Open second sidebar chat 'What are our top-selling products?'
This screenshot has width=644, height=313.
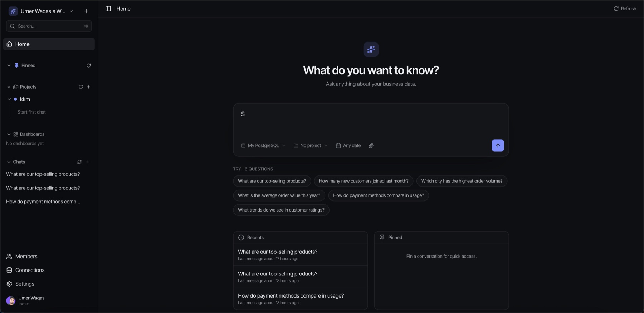pos(43,188)
